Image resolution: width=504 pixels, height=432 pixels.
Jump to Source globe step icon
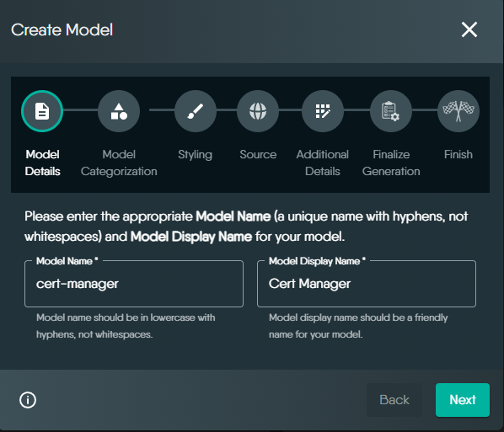click(x=258, y=111)
